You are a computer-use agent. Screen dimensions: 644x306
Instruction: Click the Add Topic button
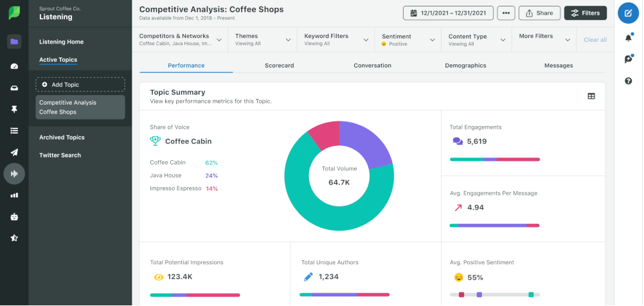pos(80,84)
